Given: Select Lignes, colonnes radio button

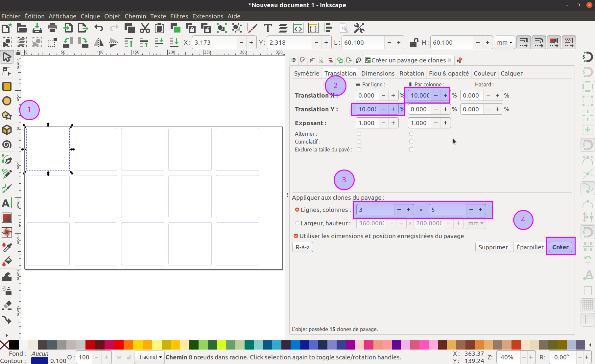Looking at the screenshot, I should [297, 210].
